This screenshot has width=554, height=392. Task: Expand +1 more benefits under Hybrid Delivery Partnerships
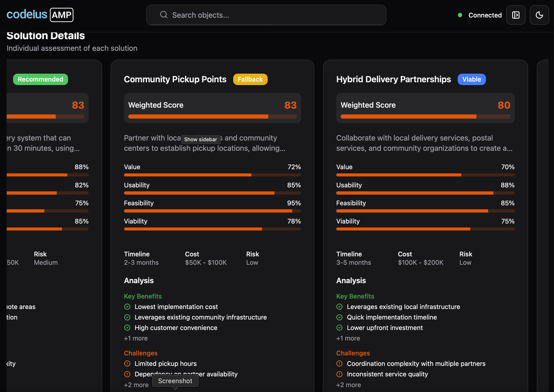pyautogui.click(x=348, y=338)
